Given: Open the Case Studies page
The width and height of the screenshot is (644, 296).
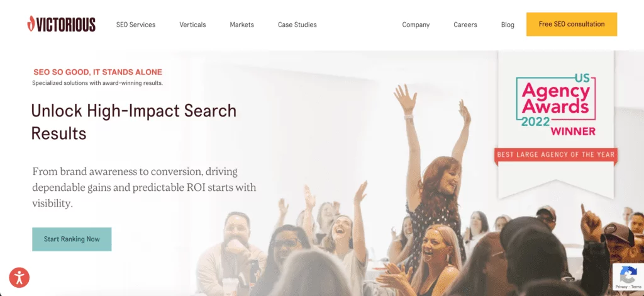Looking at the screenshot, I should point(297,25).
